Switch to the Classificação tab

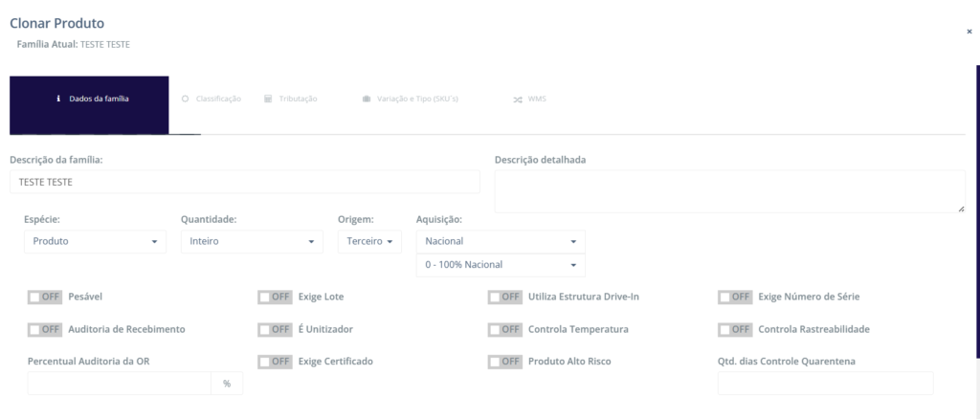218,99
